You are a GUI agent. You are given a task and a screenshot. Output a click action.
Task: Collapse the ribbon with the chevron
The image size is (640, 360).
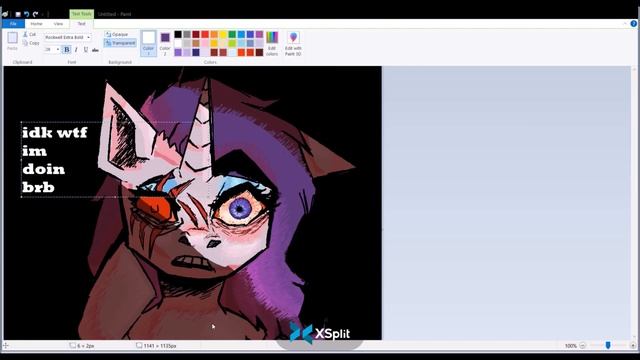625,24
